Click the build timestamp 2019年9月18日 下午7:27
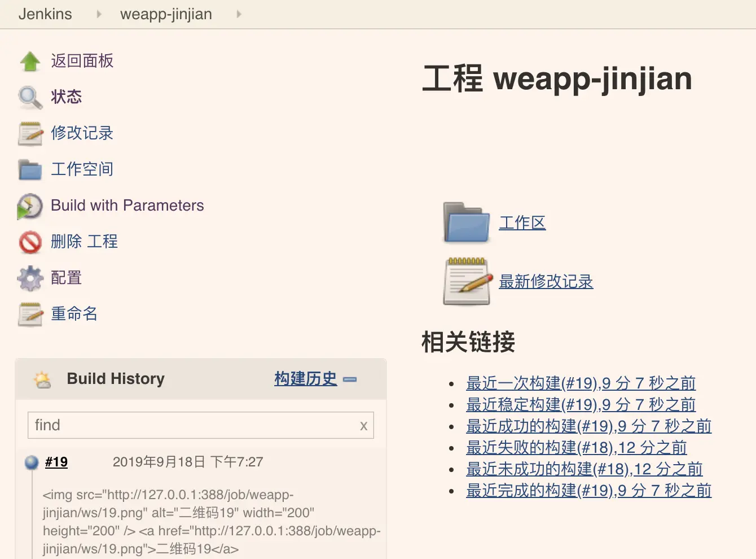Screen dimensions: 756x559 pyautogui.click(x=188, y=462)
